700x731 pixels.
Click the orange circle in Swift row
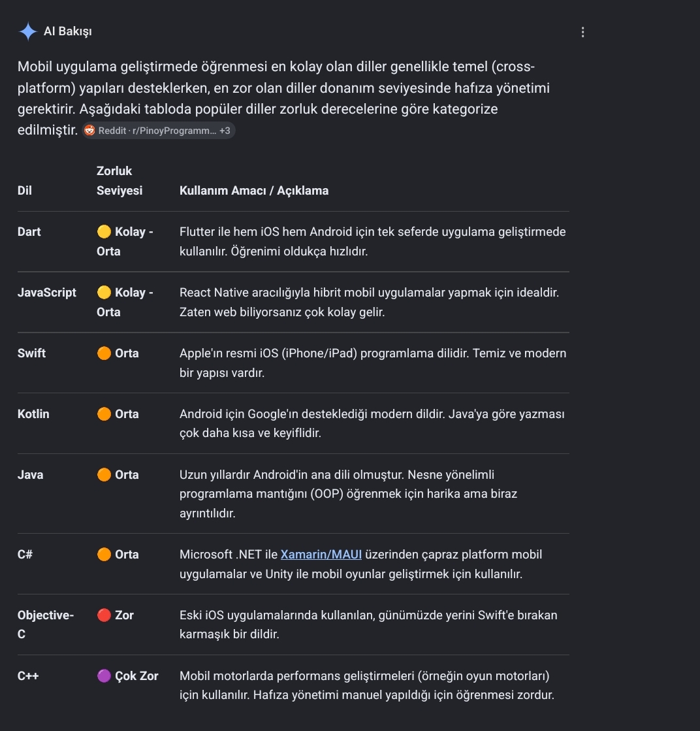coord(104,353)
